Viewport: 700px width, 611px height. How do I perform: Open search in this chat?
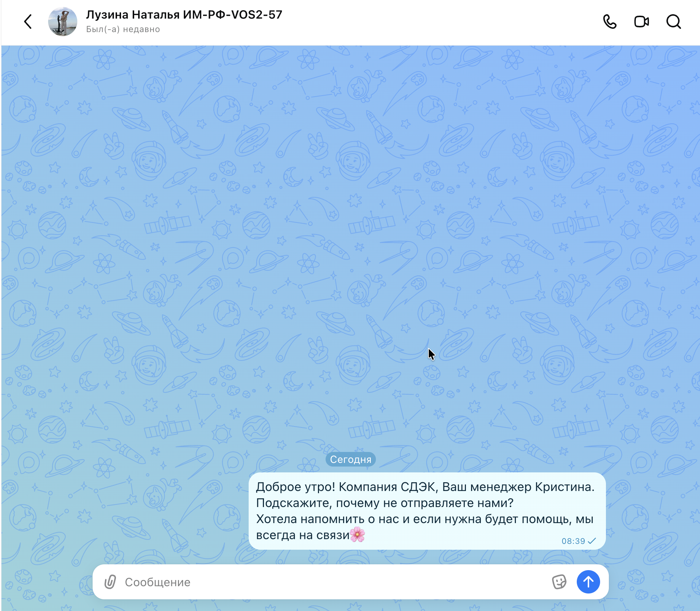(x=673, y=22)
